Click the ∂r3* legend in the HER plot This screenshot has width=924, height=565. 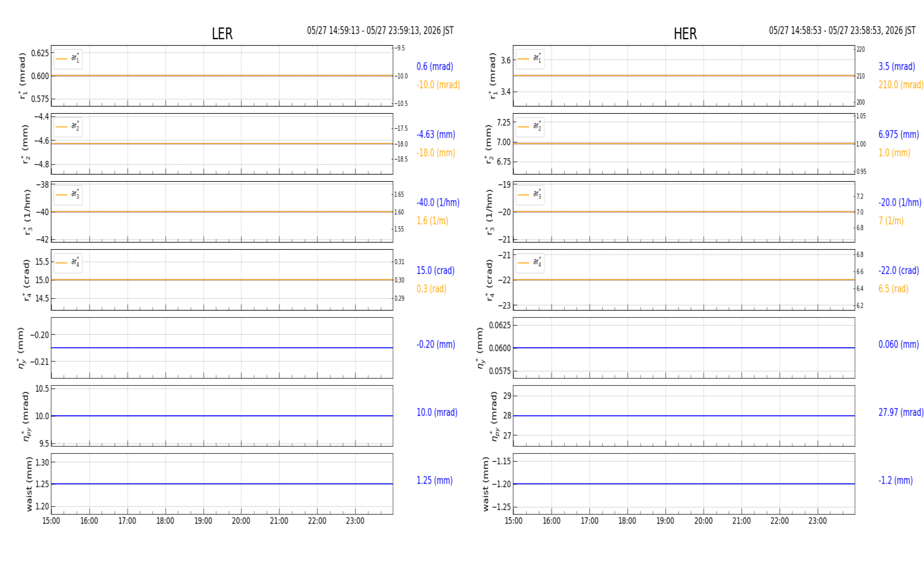(x=529, y=195)
